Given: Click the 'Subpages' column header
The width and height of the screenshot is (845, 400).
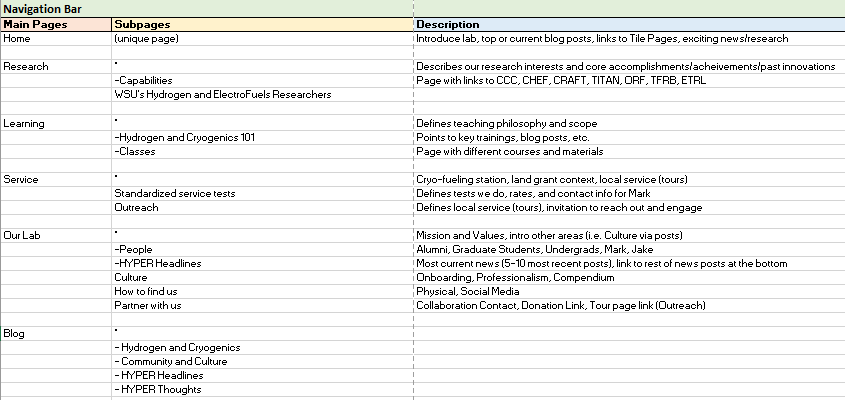Looking at the screenshot, I should (141, 24).
